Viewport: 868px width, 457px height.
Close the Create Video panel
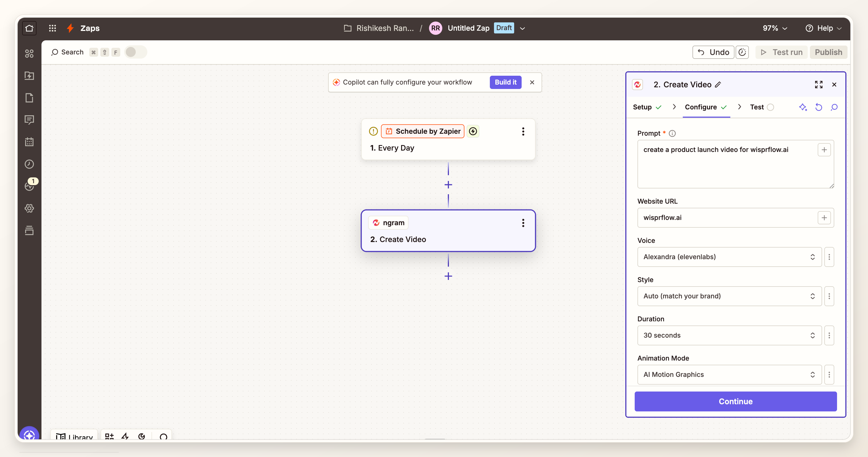(834, 85)
